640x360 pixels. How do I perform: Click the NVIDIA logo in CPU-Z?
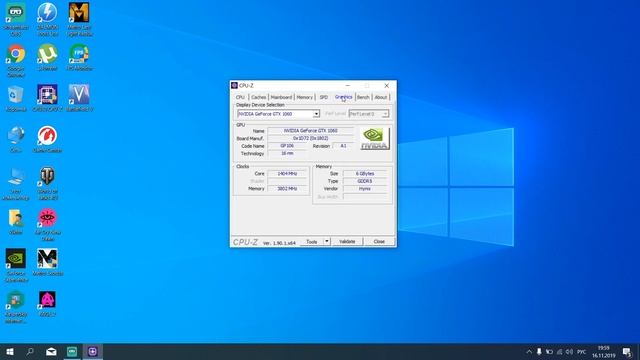click(375, 139)
